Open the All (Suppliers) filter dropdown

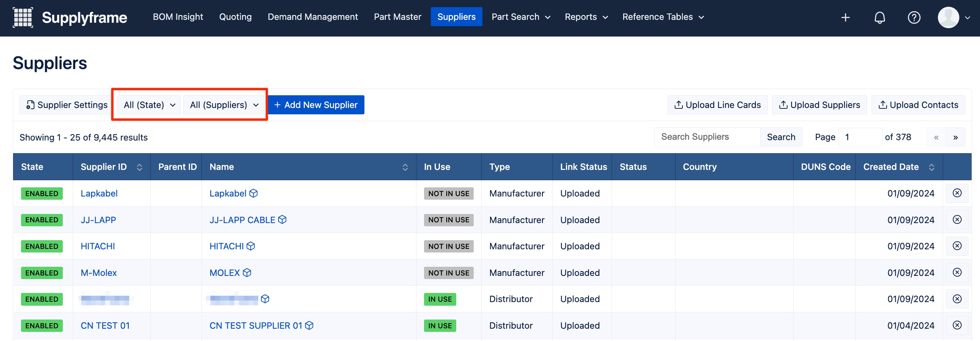[x=224, y=105]
